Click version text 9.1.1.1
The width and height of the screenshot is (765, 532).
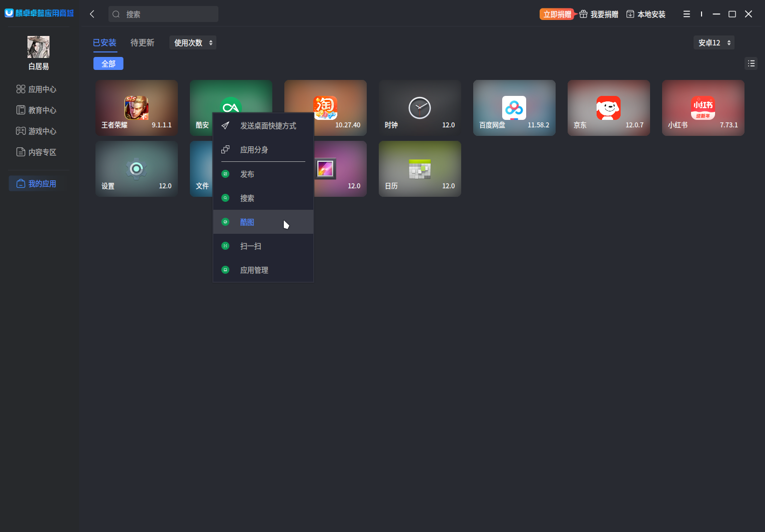tap(161, 125)
